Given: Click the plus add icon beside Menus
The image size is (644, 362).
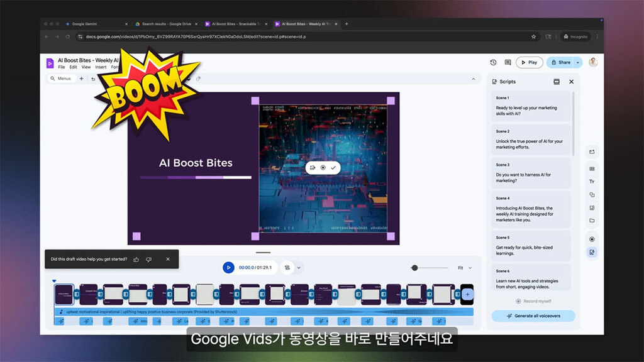Looking at the screenshot, I should click(x=81, y=79).
